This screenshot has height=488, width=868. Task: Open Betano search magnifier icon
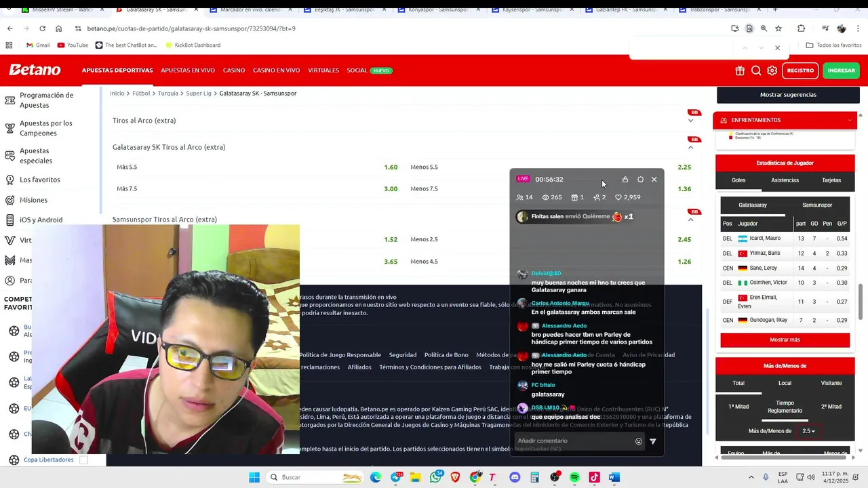click(x=756, y=70)
